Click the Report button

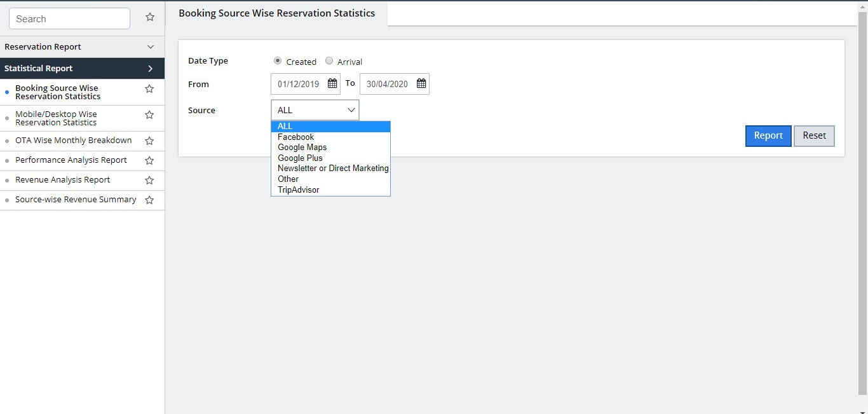(768, 135)
